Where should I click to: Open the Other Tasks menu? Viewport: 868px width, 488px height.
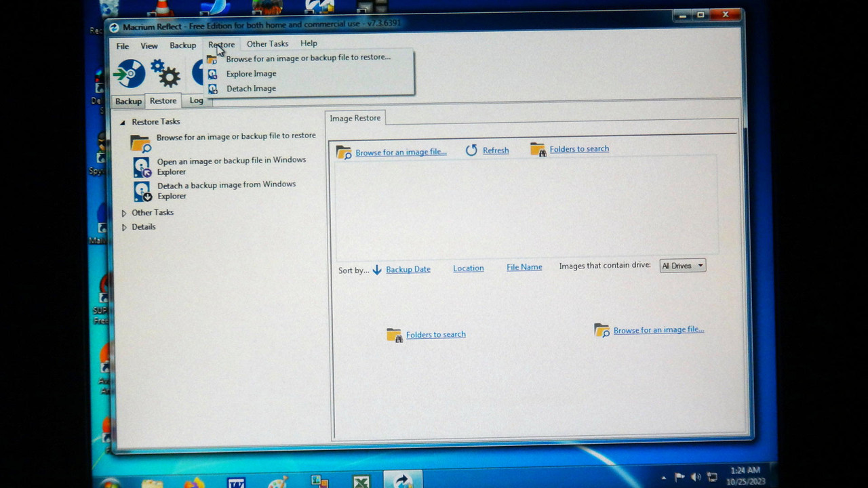tap(267, 44)
